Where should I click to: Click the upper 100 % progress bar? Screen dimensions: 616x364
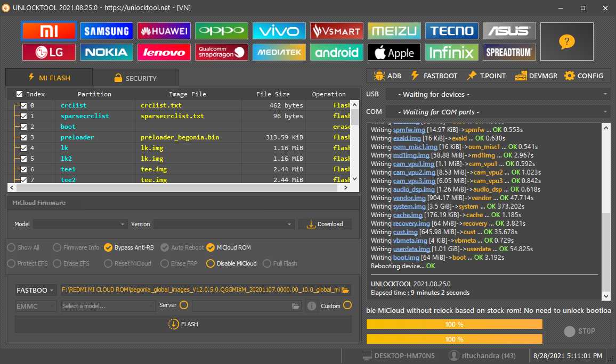[x=454, y=325]
